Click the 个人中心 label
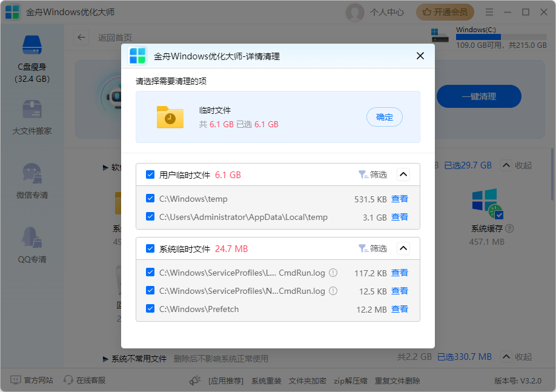Screen dimensions: 556x392 point(387,12)
